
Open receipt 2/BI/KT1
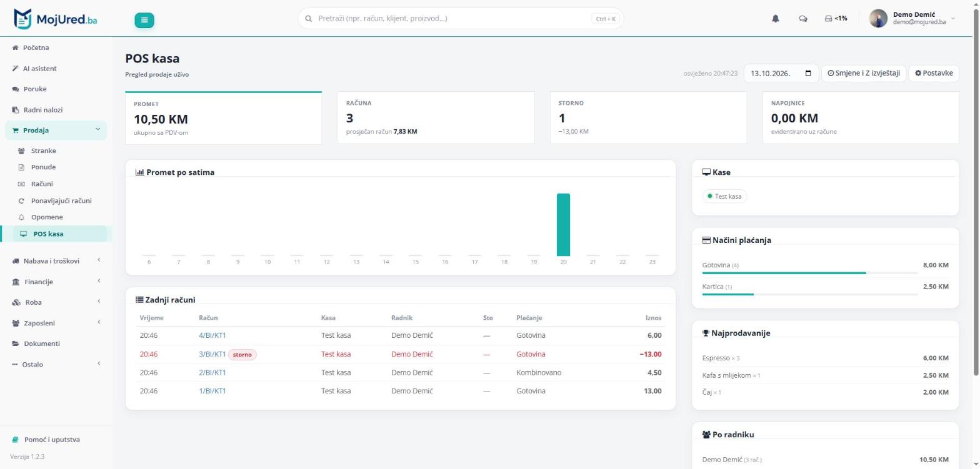click(x=212, y=373)
